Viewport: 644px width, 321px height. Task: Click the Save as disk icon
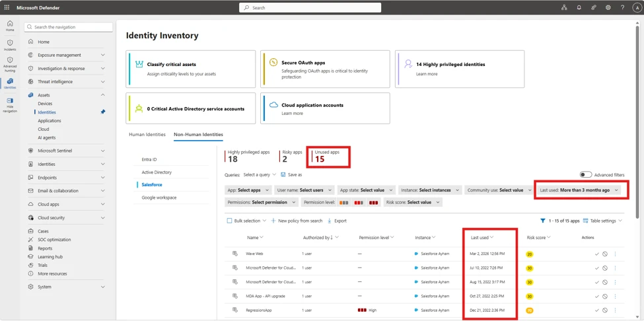(x=283, y=174)
